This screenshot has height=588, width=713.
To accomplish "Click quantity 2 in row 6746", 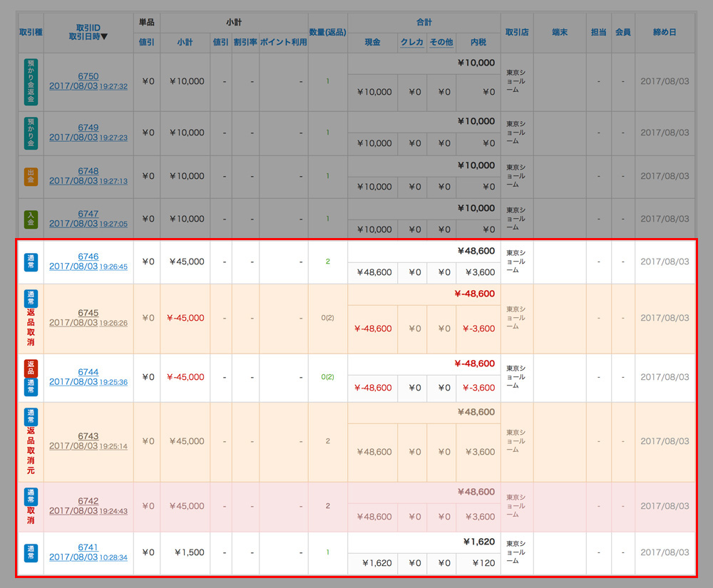I will pos(328,262).
